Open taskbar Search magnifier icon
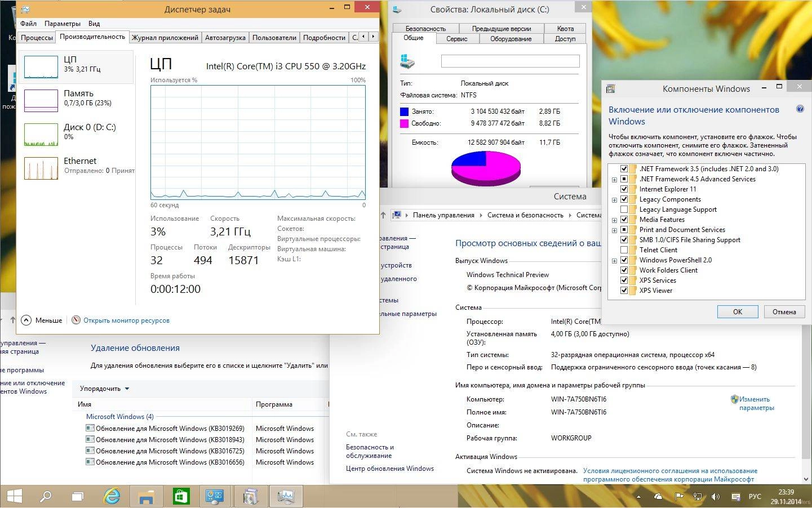 46,496
